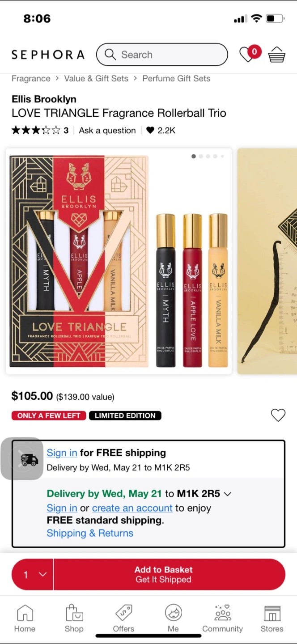Open the Perfume Gift Sets breadcrumb

coord(176,78)
